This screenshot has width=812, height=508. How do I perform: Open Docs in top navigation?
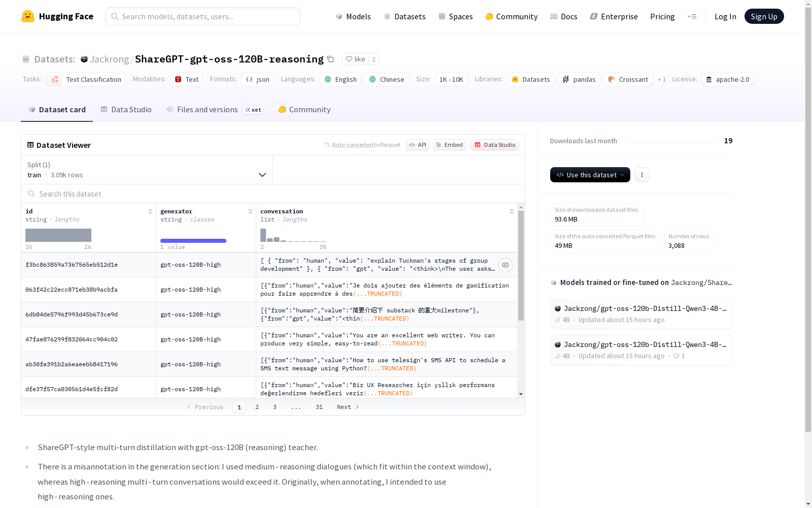(564, 16)
